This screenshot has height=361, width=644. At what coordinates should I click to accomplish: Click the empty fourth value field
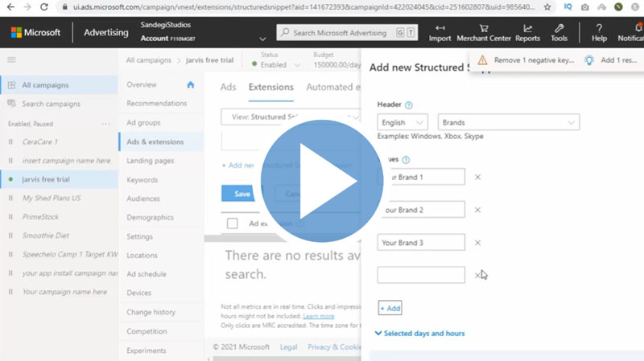(x=421, y=275)
